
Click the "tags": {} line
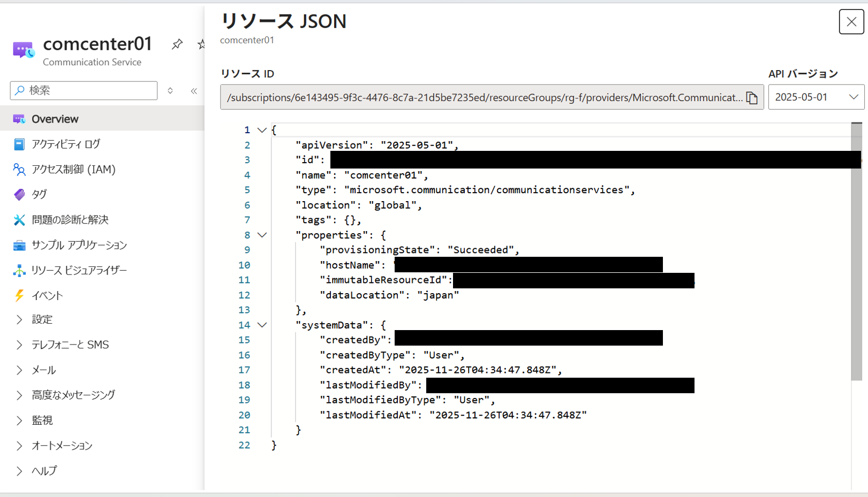(x=329, y=220)
